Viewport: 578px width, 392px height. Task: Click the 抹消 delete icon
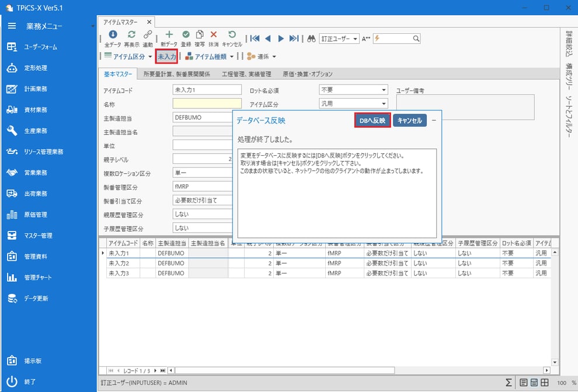tap(214, 36)
